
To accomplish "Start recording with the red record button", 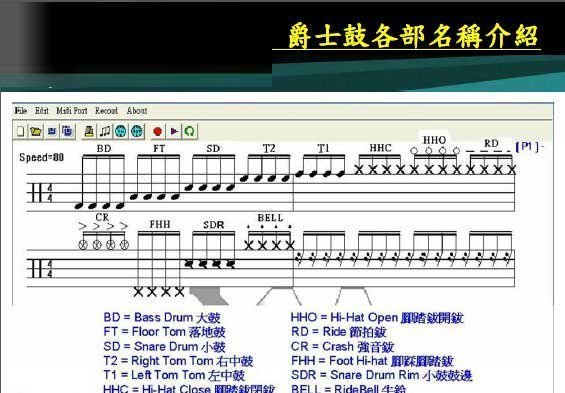I will point(157,131).
